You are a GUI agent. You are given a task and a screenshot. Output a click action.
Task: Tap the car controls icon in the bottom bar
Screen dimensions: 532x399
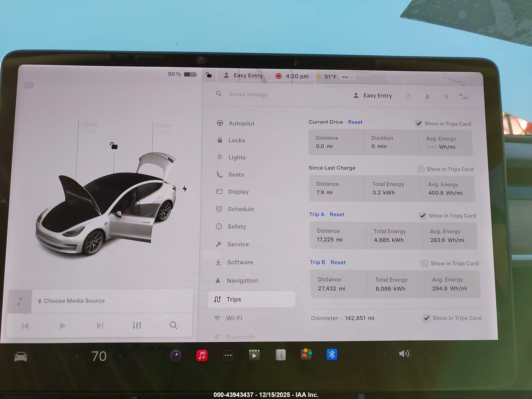(21, 356)
